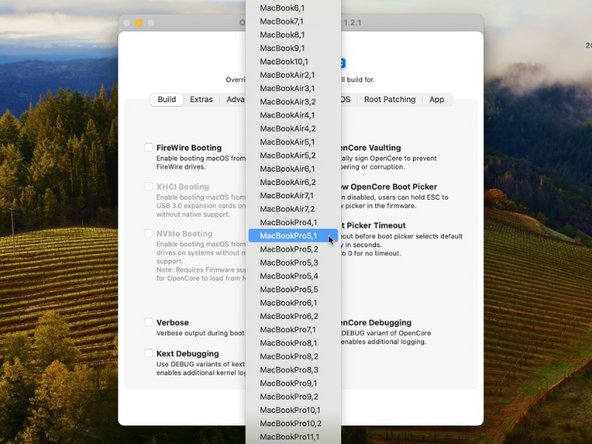The image size is (592, 444).
Task: Choose MacBookPro10,1 from the list
Action: [293, 410]
